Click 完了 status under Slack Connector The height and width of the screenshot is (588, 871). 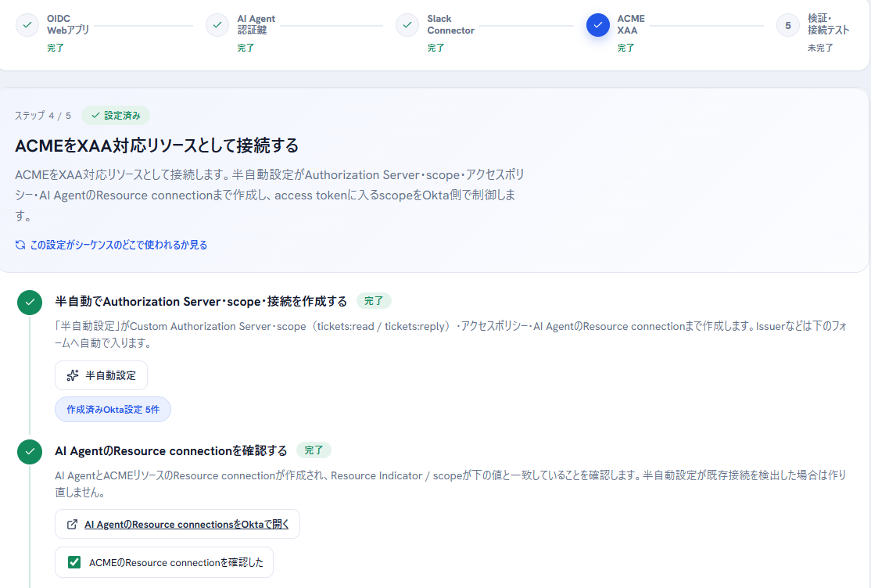click(x=435, y=48)
